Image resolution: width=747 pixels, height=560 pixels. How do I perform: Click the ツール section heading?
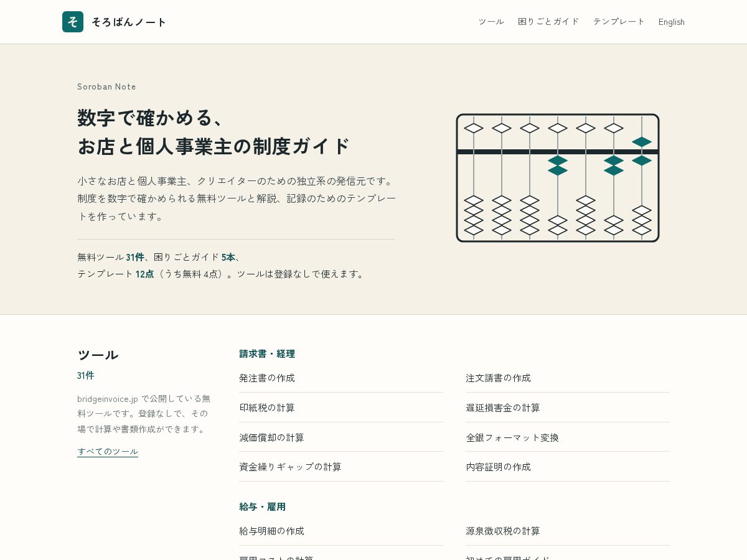point(98,355)
